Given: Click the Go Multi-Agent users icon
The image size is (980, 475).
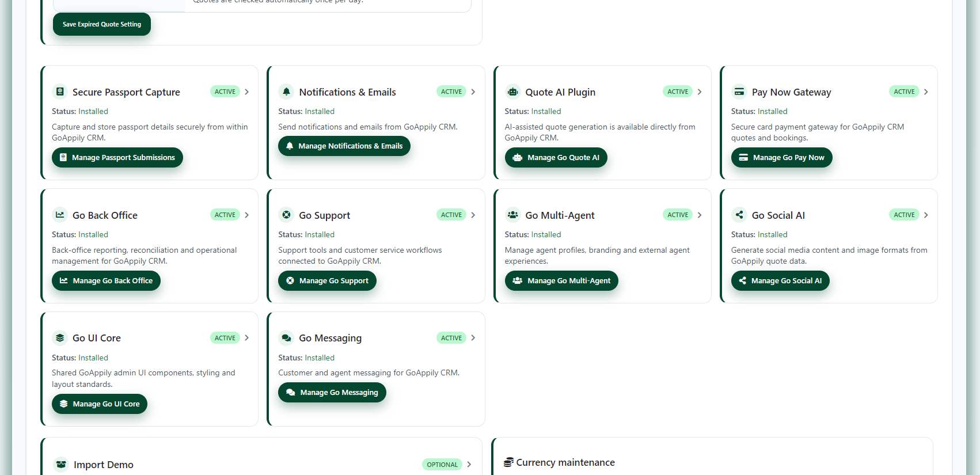Looking at the screenshot, I should [512, 215].
